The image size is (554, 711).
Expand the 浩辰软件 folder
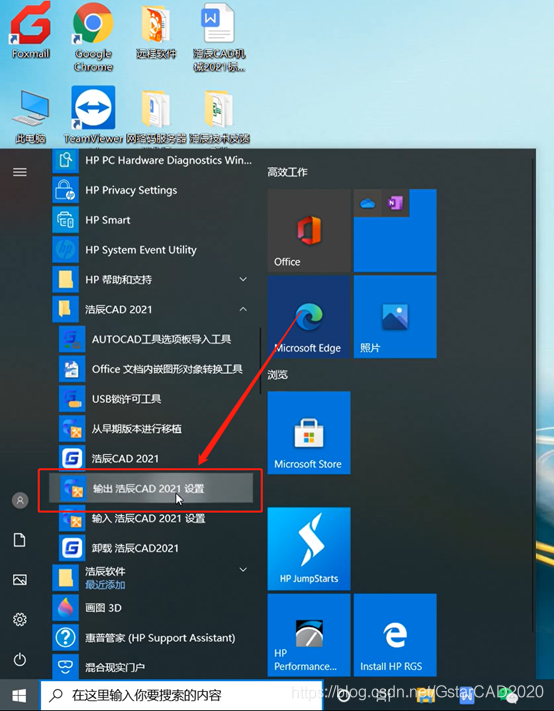point(154,578)
